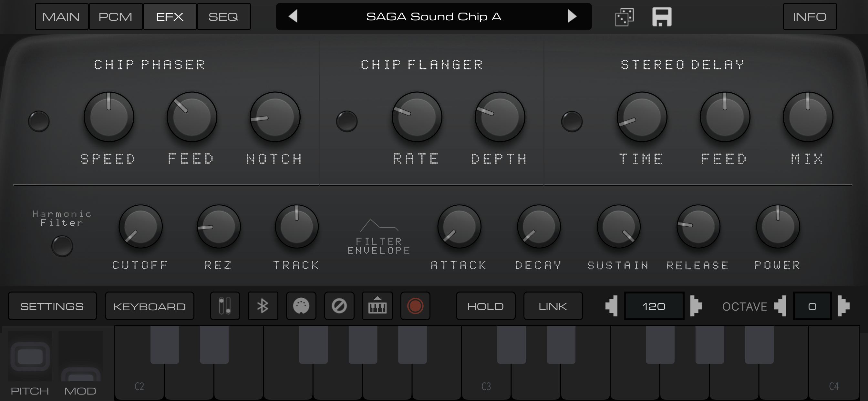Start recording with the red record icon
This screenshot has height=401, width=868.
point(415,306)
